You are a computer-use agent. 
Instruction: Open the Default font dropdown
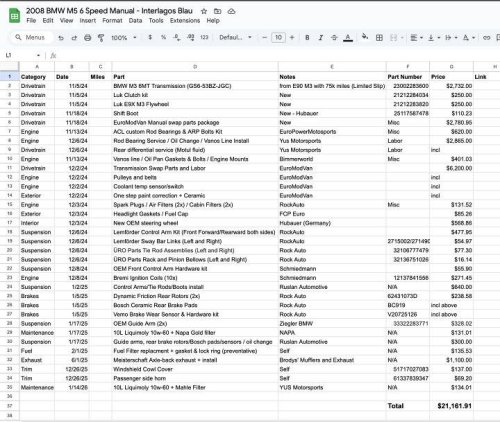click(235, 37)
